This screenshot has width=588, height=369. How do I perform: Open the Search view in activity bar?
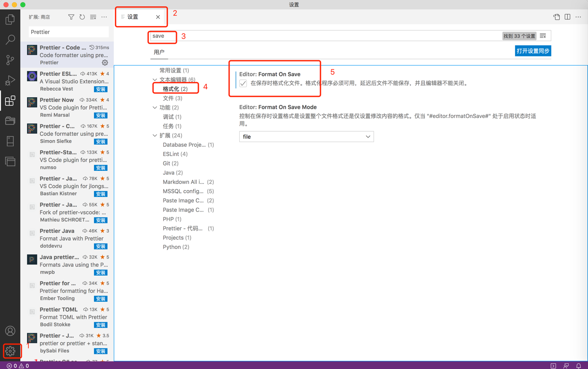(x=10, y=40)
